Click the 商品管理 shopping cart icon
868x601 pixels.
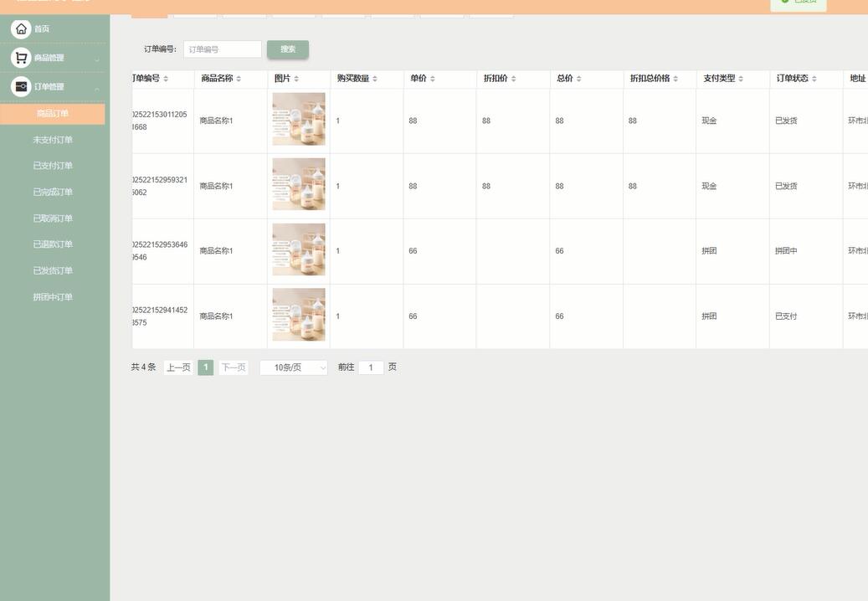click(21, 58)
